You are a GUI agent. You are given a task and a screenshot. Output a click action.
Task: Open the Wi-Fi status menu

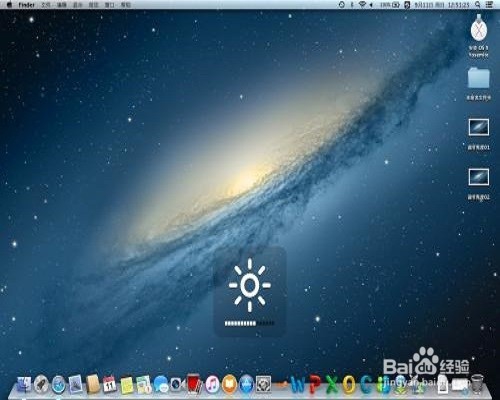pyautogui.click(x=362, y=5)
